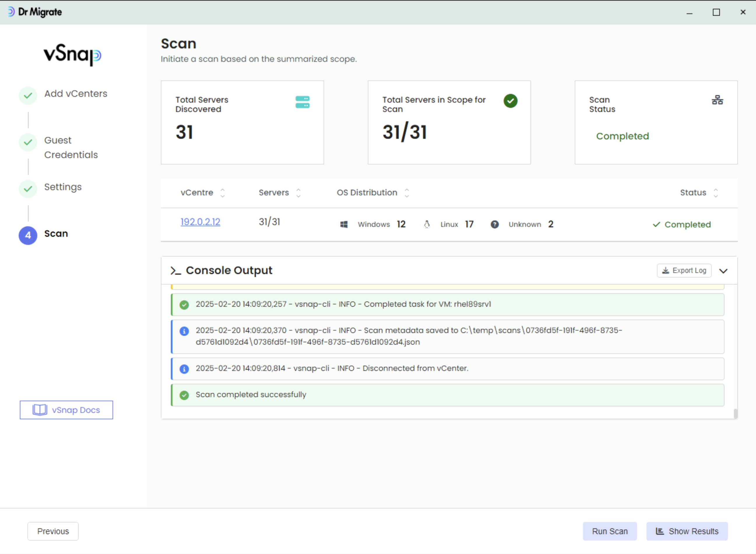Screen dimensions: 756x554
Task: Go to the Settings step
Action: [63, 187]
